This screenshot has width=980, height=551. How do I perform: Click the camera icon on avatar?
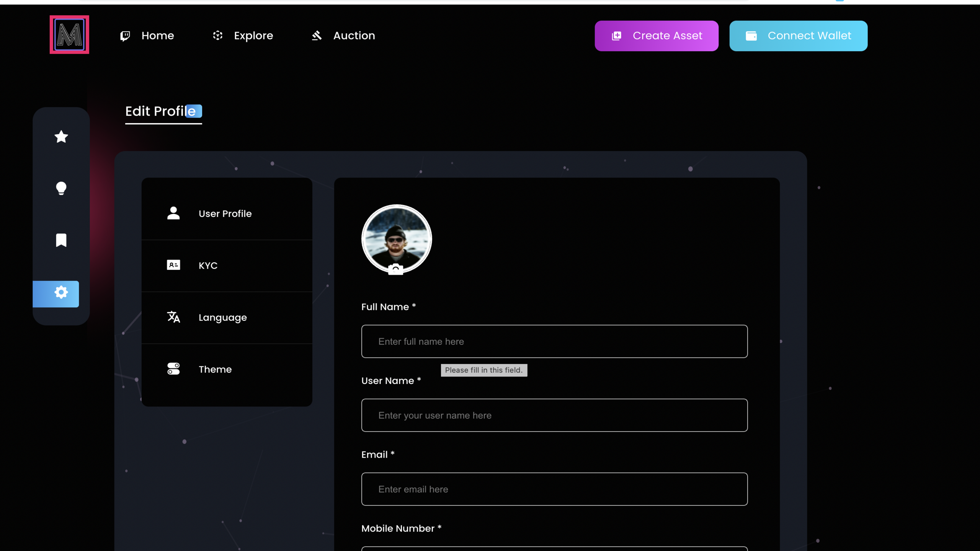click(395, 270)
